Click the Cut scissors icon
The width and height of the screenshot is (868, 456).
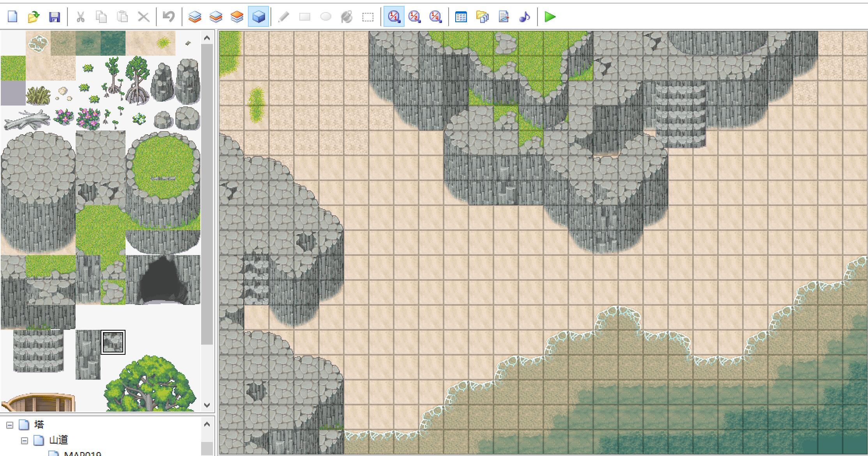coord(81,17)
